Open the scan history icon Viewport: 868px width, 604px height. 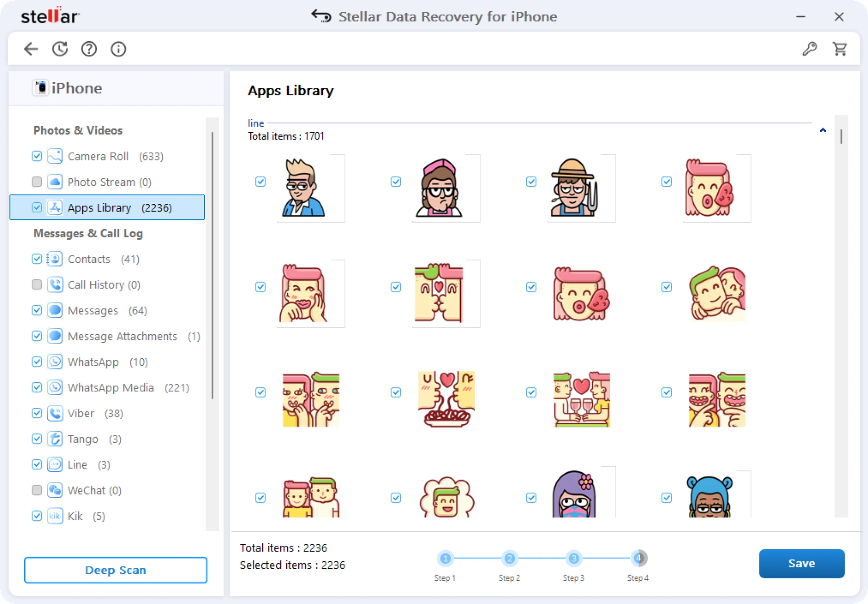click(x=60, y=49)
